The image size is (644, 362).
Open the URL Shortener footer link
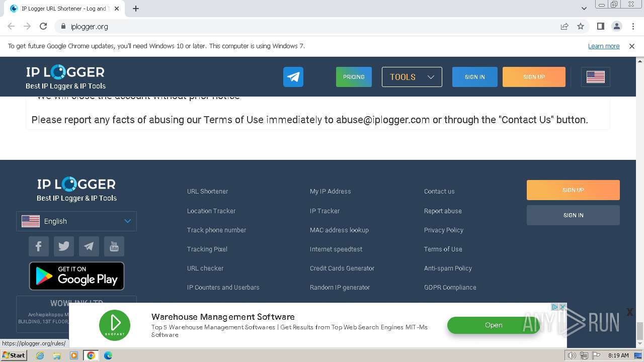(207, 192)
